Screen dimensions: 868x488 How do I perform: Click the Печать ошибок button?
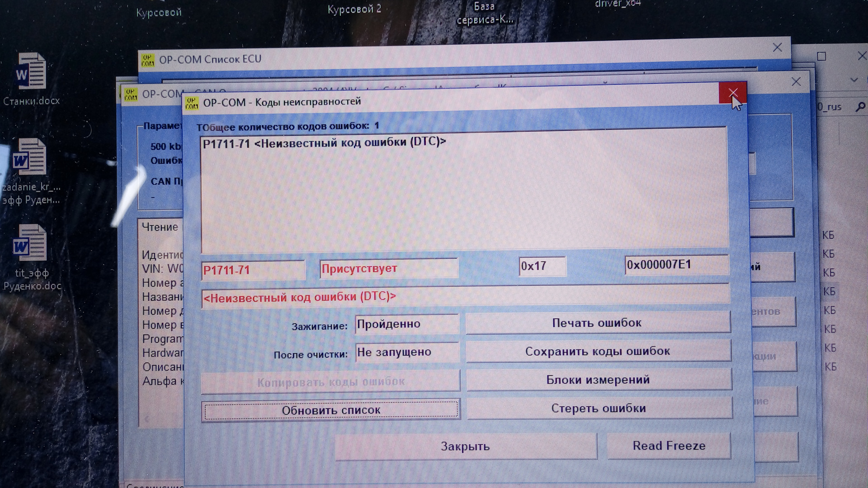pyautogui.click(x=598, y=323)
